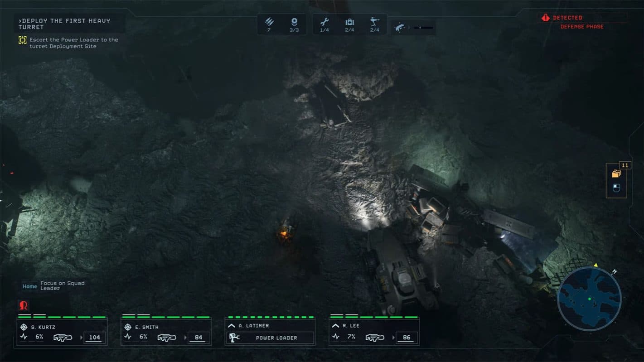
Task: Click R. Lee's stress heartbeat icon
Action: pos(335,337)
